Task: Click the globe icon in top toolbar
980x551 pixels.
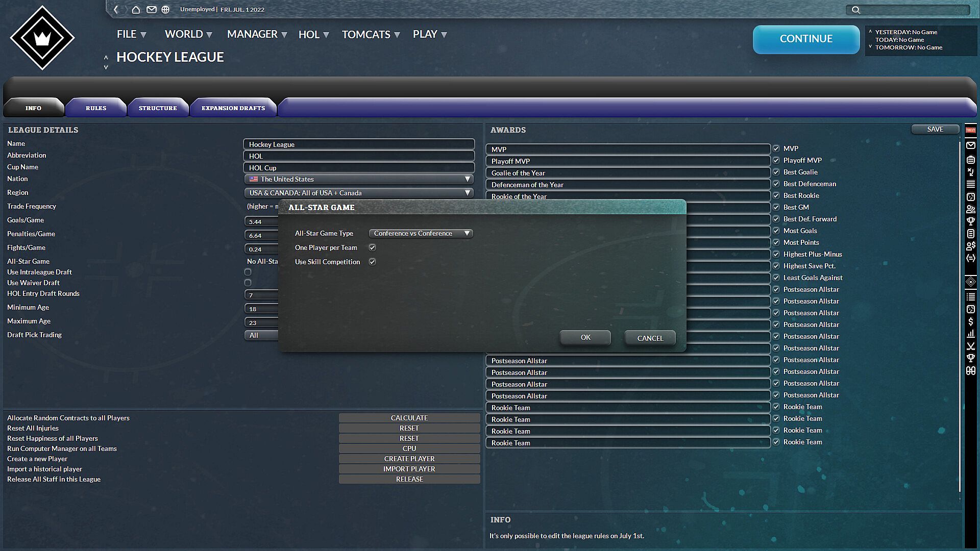Action: 165,10
